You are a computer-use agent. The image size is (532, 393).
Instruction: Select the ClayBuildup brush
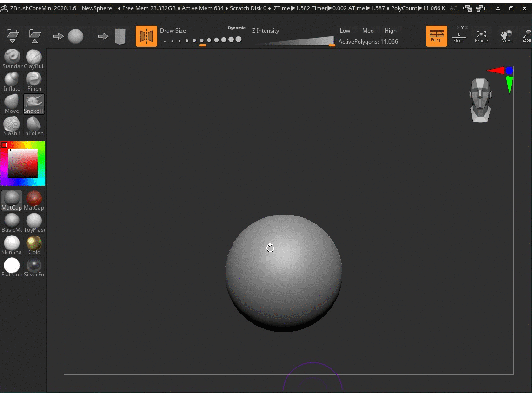coord(34,58)
